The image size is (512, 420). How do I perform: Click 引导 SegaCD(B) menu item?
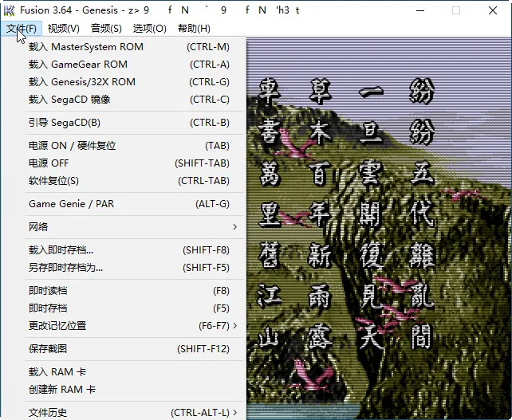coord(65,123)
